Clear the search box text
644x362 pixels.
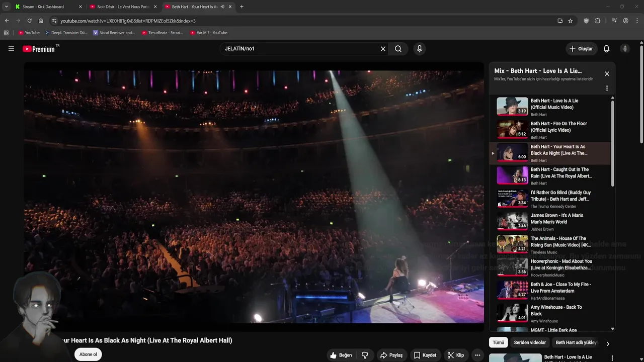[383, 49]
